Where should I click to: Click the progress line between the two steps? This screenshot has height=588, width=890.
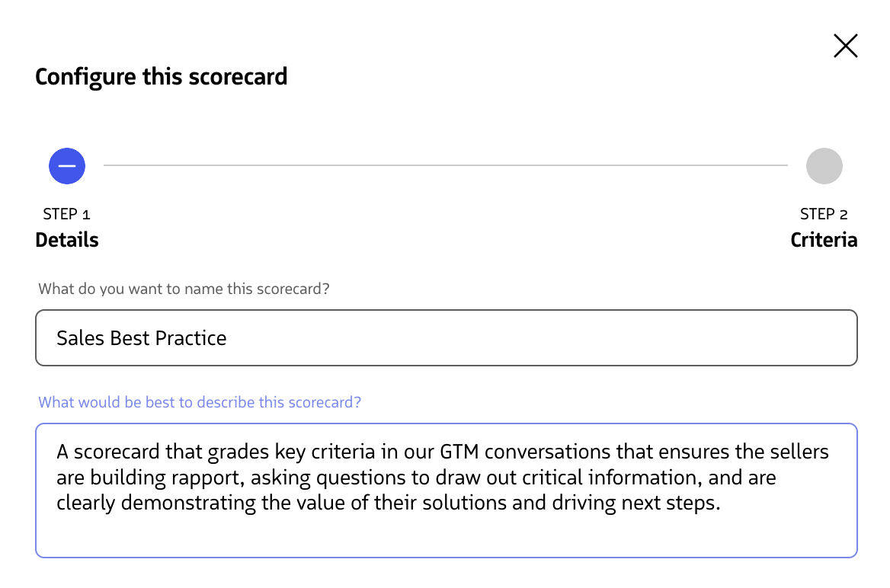446,165
